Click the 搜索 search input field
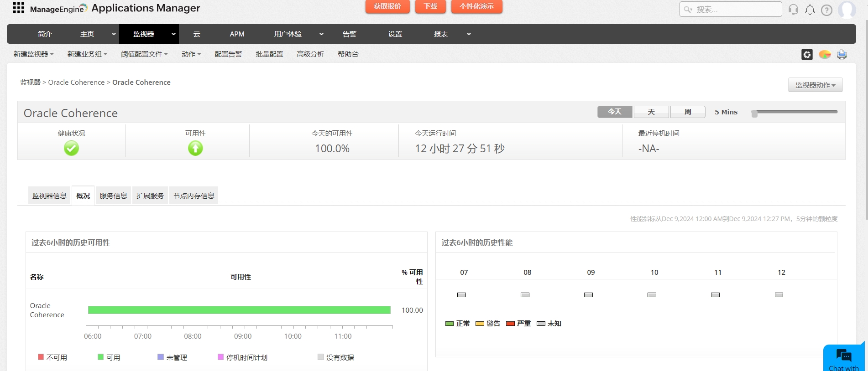Screen dimensions: 868x371 coord(731,9)
